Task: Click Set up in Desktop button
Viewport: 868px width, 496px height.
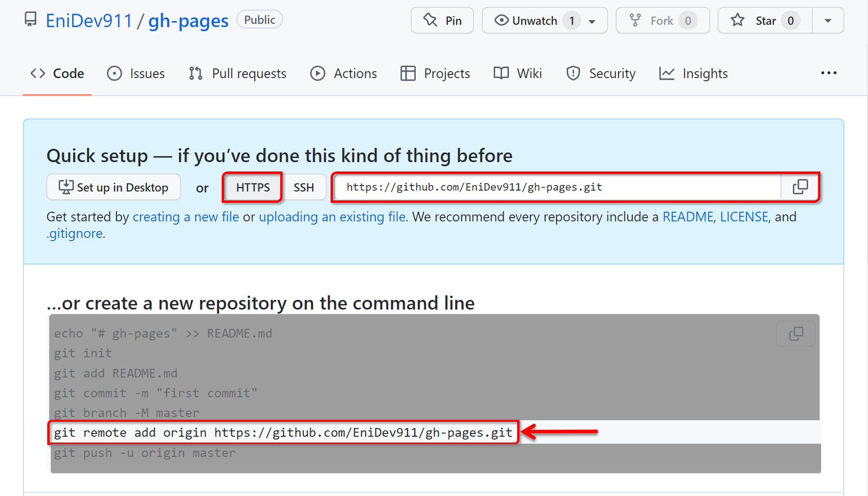Action: click(x=114, y=187)
